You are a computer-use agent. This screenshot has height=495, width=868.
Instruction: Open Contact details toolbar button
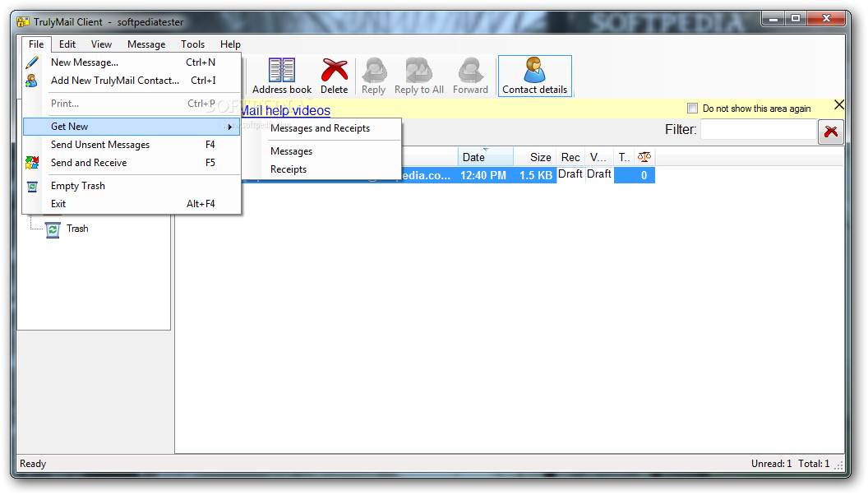click(535, 76)
